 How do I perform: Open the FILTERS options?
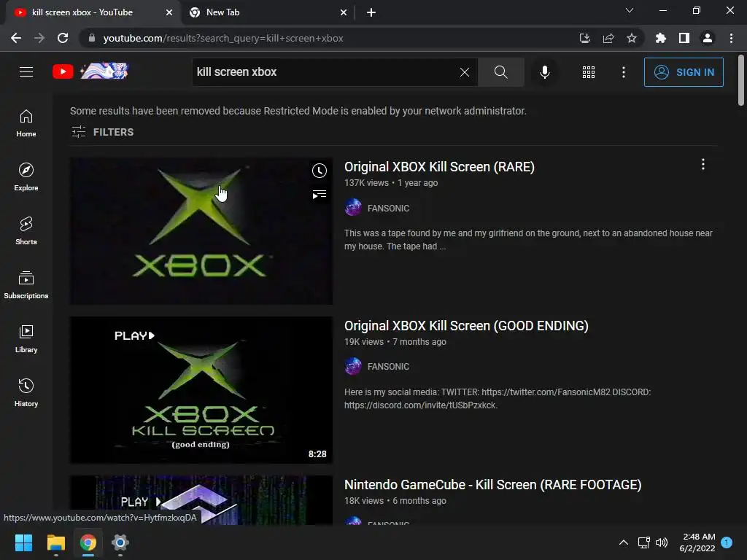click(102, 132)
